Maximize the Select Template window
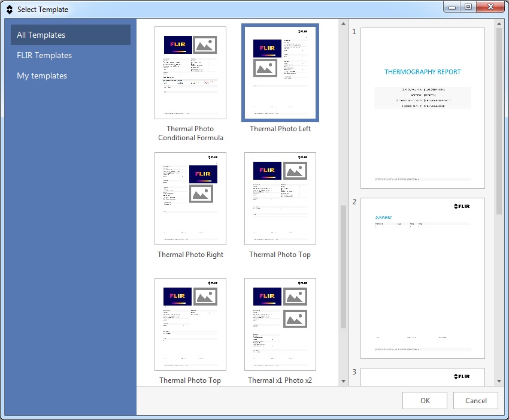509x420 pixels. click(x=468, y=7)
